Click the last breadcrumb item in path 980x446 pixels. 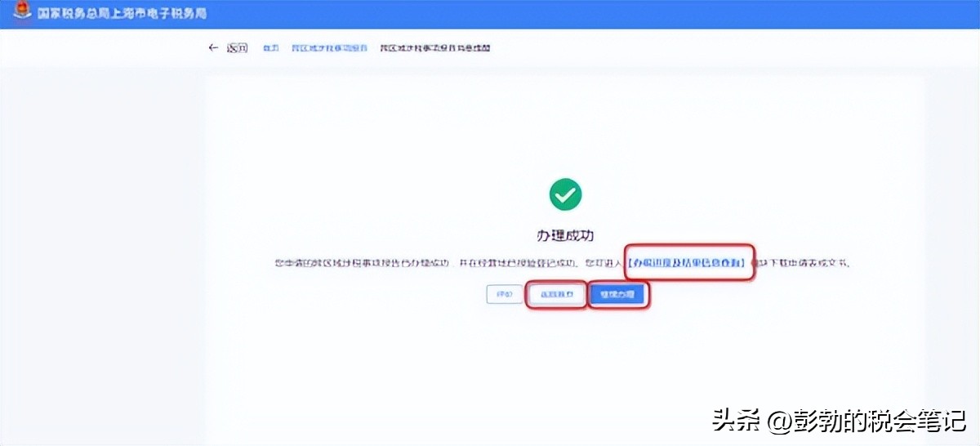tap(434, 48)
